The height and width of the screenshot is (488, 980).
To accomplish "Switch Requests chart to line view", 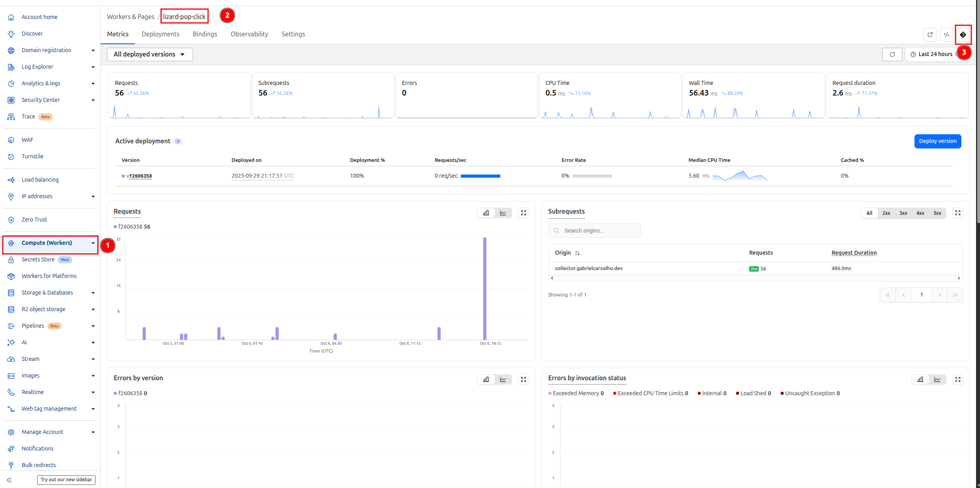I will [503, 213].
